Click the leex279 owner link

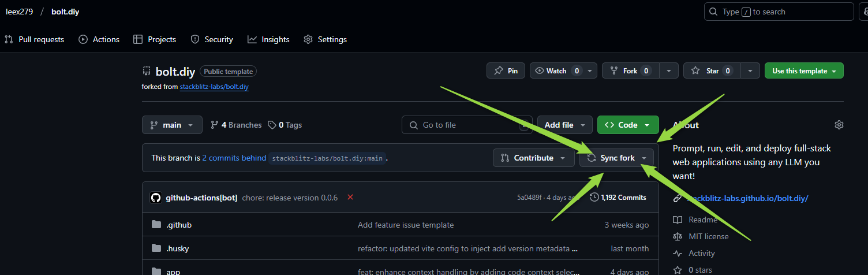(19, 12)
